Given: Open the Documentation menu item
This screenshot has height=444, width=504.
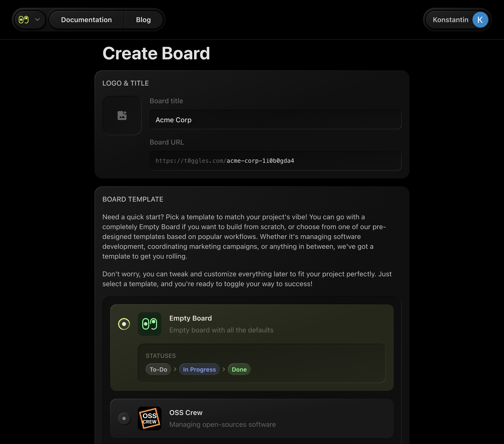Looking at the screenshot, I should 86,20.
